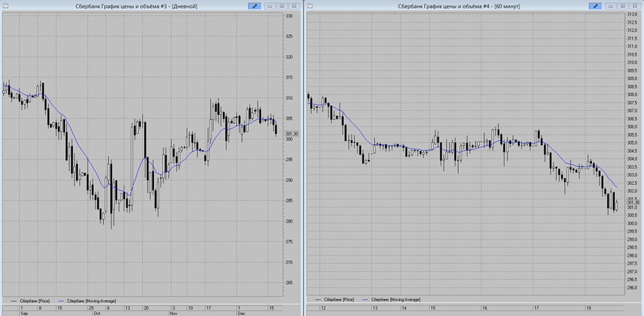The image size is (644, 316).
Task: Open system menu icon of the #4 60 минут window
Action: tap(310, 6)
